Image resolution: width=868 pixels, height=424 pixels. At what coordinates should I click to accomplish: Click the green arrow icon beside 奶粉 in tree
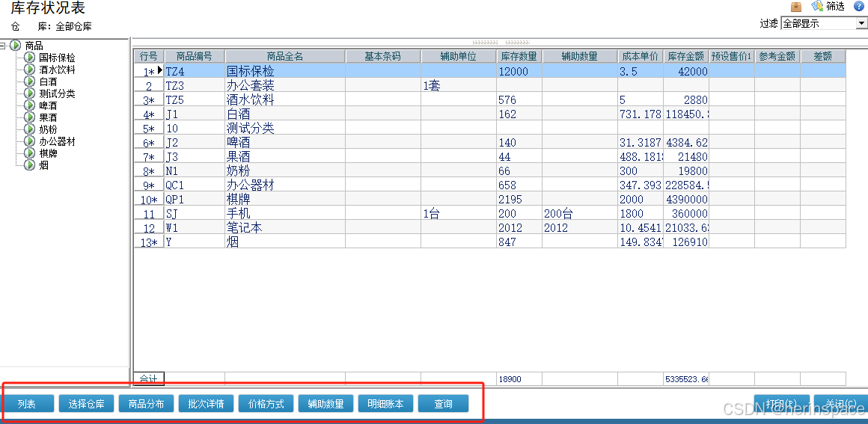(x=29, y=129)
